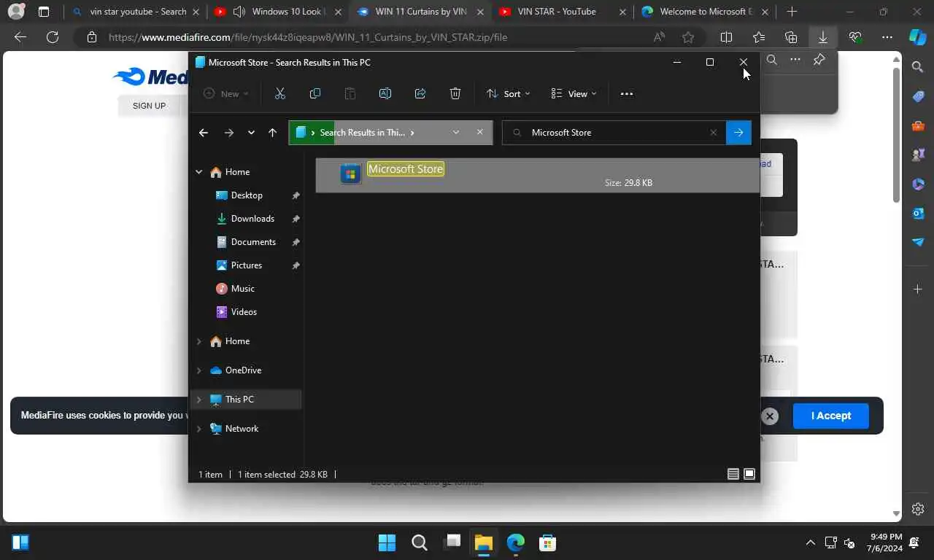
Task: Go forward in File Explorer navigation
Action: click(x=229, y=132)
